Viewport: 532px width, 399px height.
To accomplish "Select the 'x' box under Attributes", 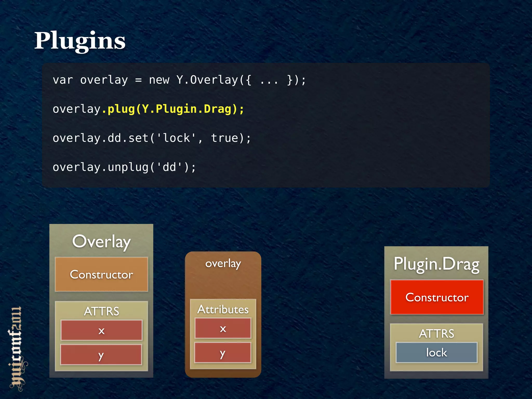I will (223, 328).
